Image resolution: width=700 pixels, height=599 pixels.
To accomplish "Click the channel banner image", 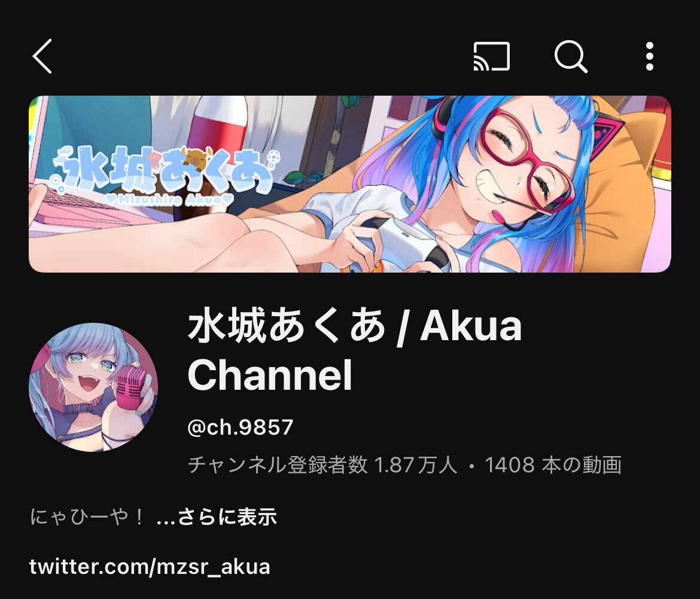I will pos(349,184).
